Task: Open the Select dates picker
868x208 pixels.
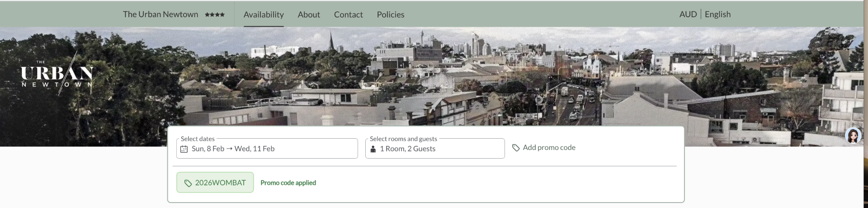Action: [x=267, y=149]
